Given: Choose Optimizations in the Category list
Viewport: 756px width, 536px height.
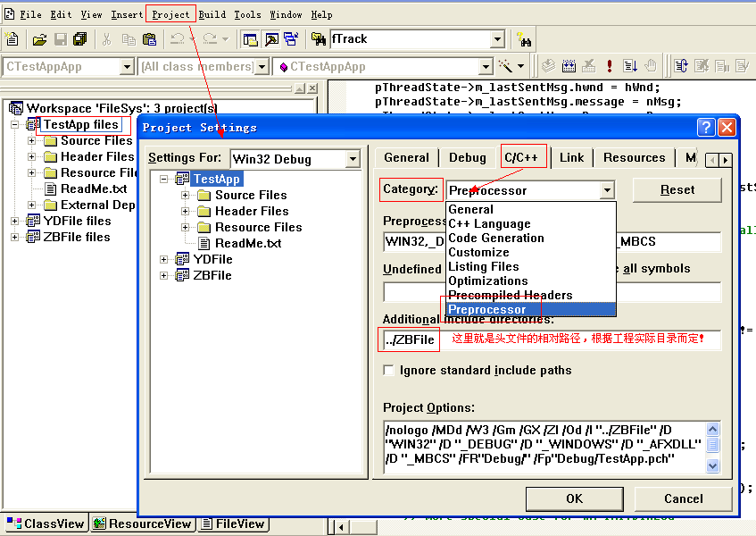Looking at the screenshot, I should pyautogui.click(x=531, y=281).
